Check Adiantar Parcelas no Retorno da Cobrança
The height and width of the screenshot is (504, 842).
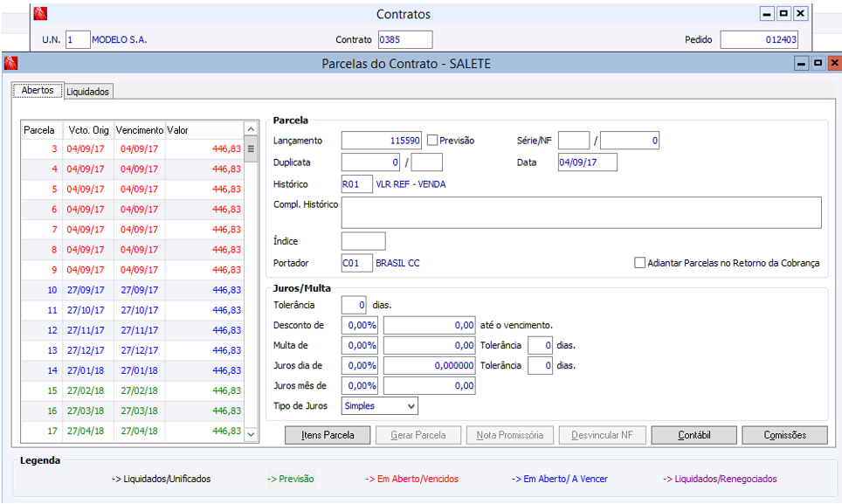pos(640,263)
